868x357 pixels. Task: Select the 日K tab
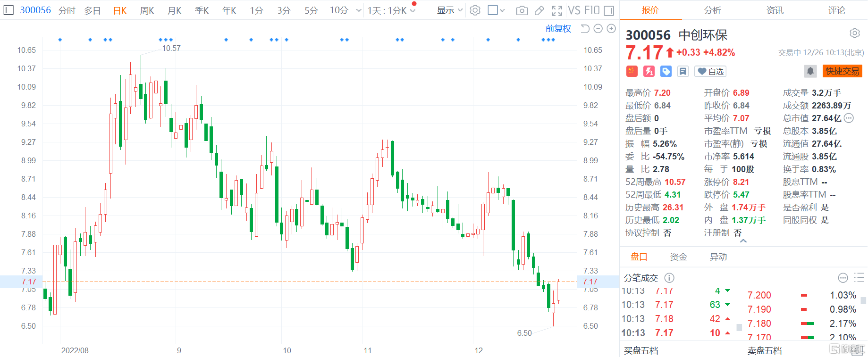120,10
